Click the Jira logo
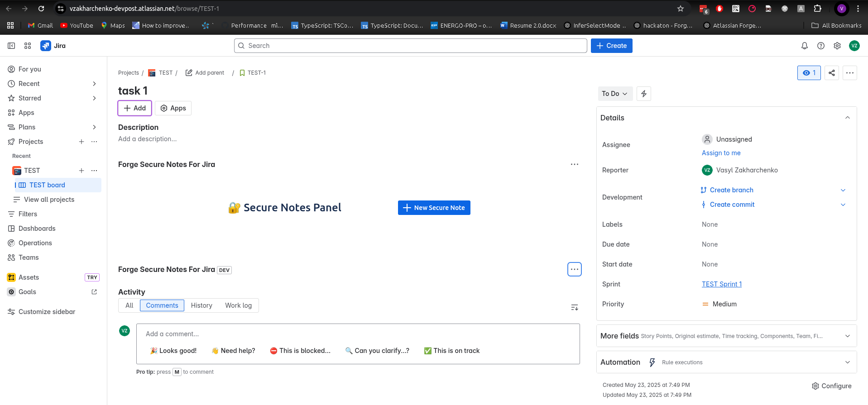This screenshot has height=405, width=868. coord(53,46)
